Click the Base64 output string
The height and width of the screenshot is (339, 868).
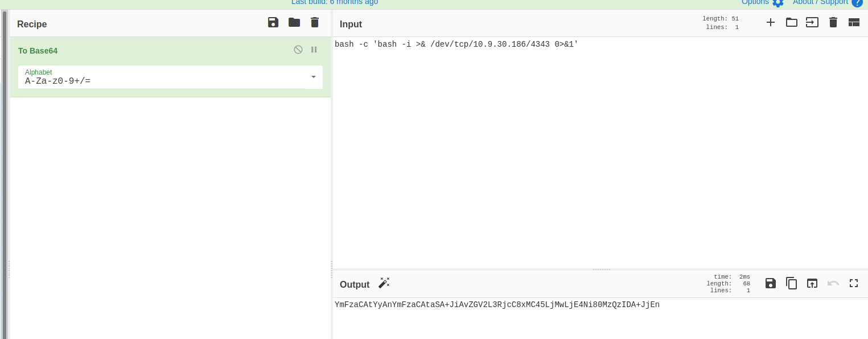497,304
